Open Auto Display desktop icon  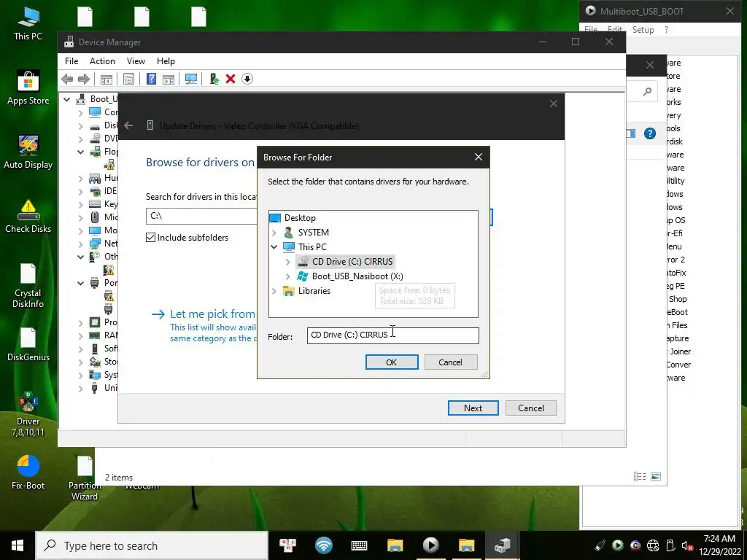pyautogui.click(x=28, y=152)
